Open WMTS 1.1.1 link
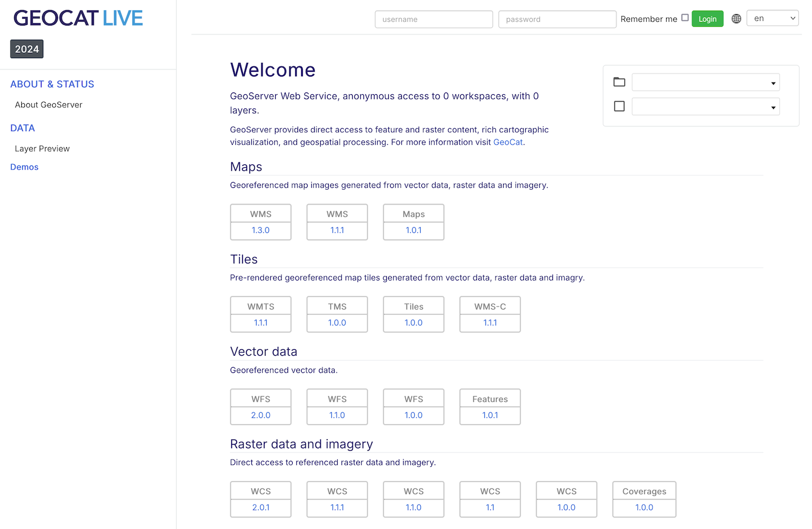The width and height of the screenshot is (812, 529). pos(261,323)
